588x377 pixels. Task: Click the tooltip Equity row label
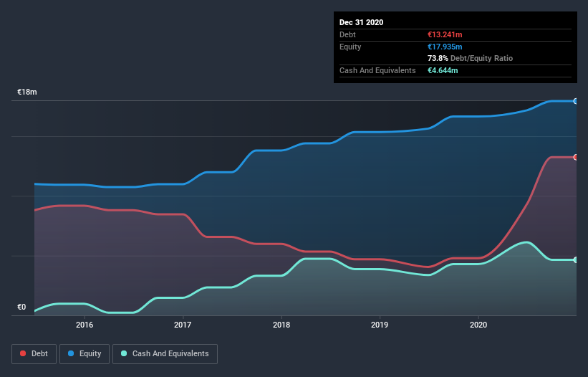point(350,47)
